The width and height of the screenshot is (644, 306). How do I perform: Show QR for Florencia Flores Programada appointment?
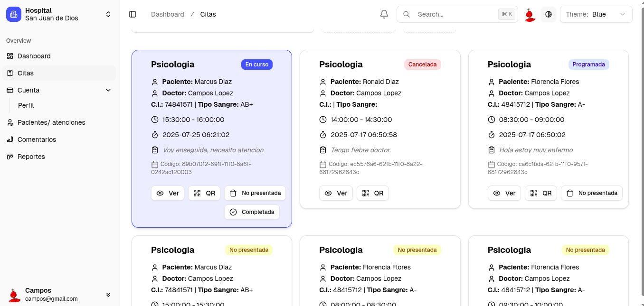click(x=541, y=193)
